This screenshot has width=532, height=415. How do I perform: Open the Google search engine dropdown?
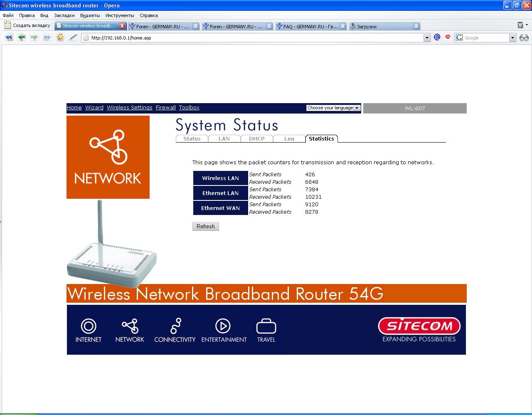click(x=512, y=38)
